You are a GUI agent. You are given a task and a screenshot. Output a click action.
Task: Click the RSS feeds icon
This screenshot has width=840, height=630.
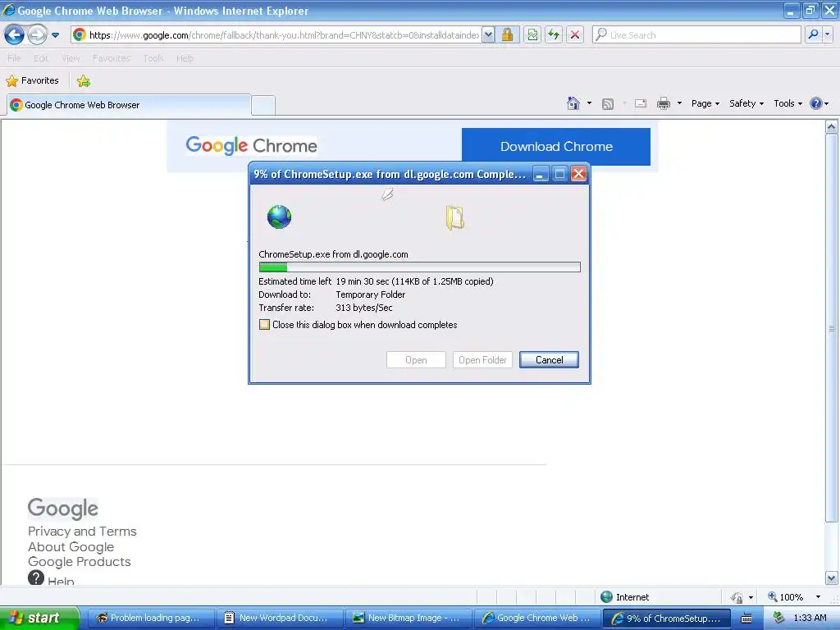pyautogui.click(x=608, y=104)
